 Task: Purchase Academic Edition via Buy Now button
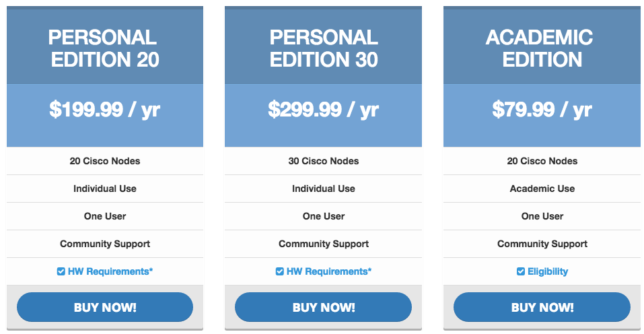click(x=542, y=308)
